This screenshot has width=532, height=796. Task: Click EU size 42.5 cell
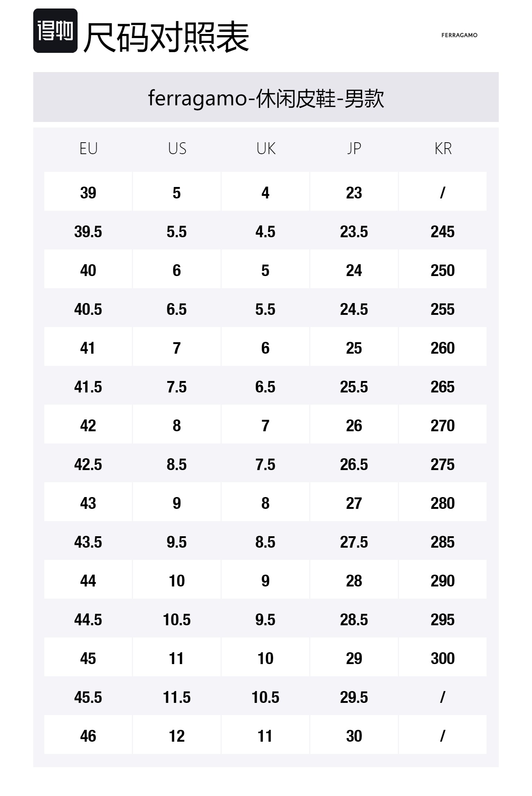(88, 465)
